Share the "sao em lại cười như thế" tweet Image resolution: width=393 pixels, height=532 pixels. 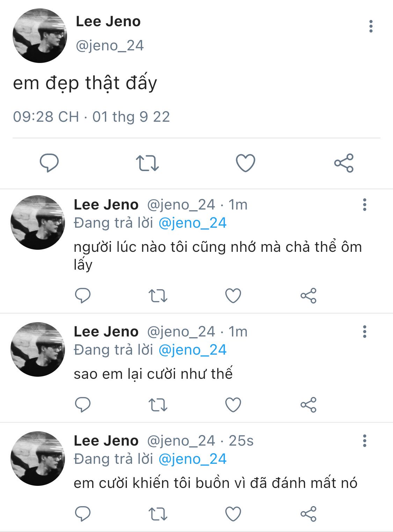coord(308,405)
